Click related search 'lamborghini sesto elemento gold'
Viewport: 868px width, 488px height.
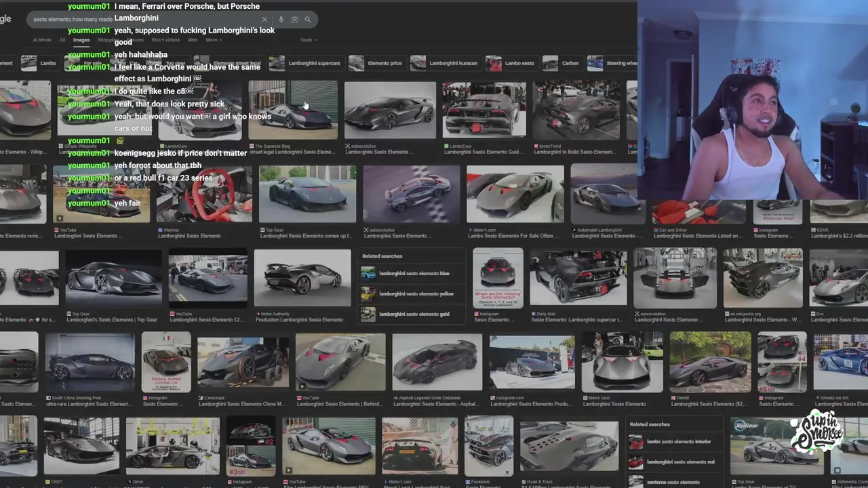414,314
